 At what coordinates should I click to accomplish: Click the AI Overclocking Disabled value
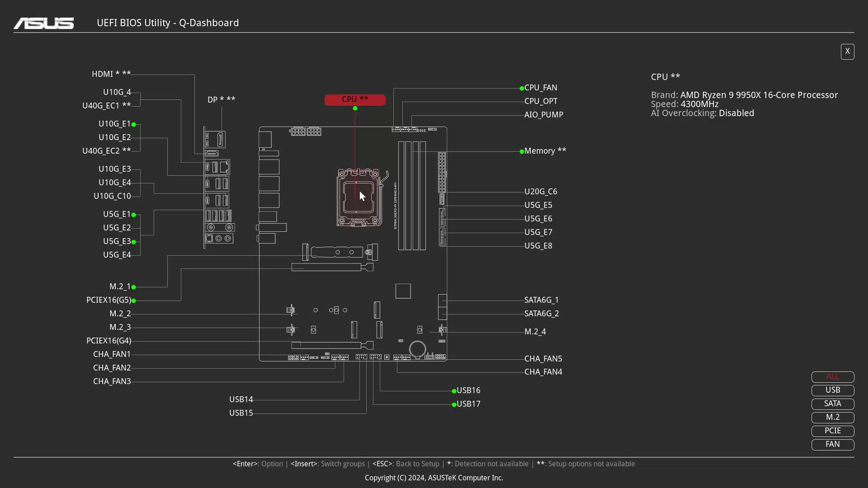(x=736, y=113)
